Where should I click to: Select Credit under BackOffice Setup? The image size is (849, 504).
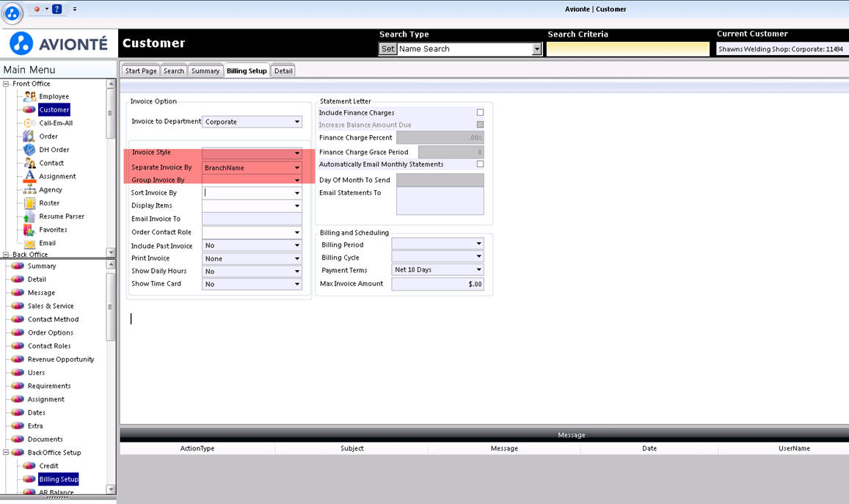(x=48, y=466)
